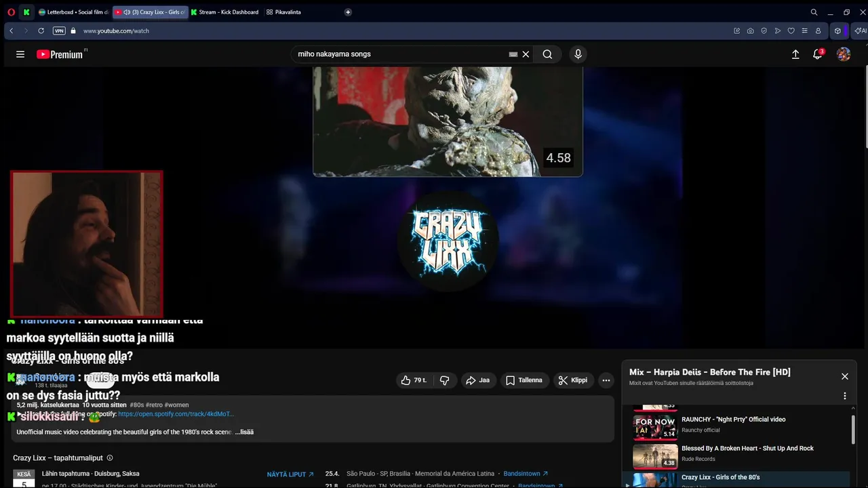
Task: Clear the search box with X
Action: pos(526,54)
